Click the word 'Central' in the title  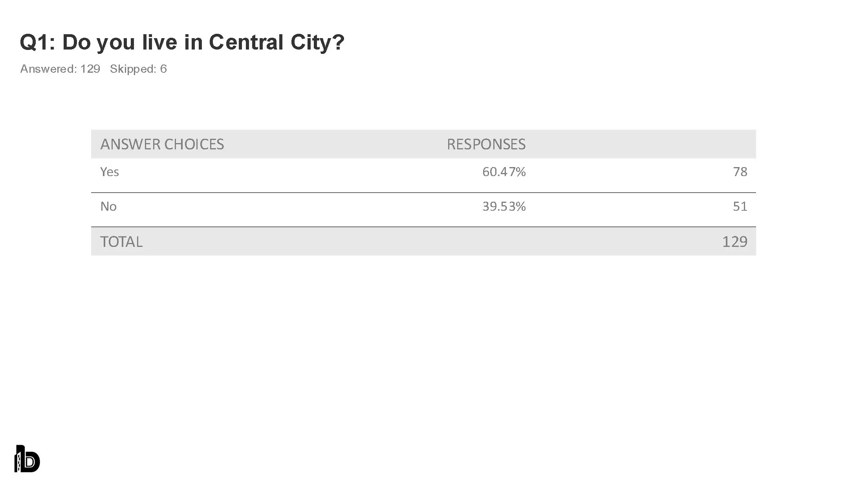pos(246,42)
